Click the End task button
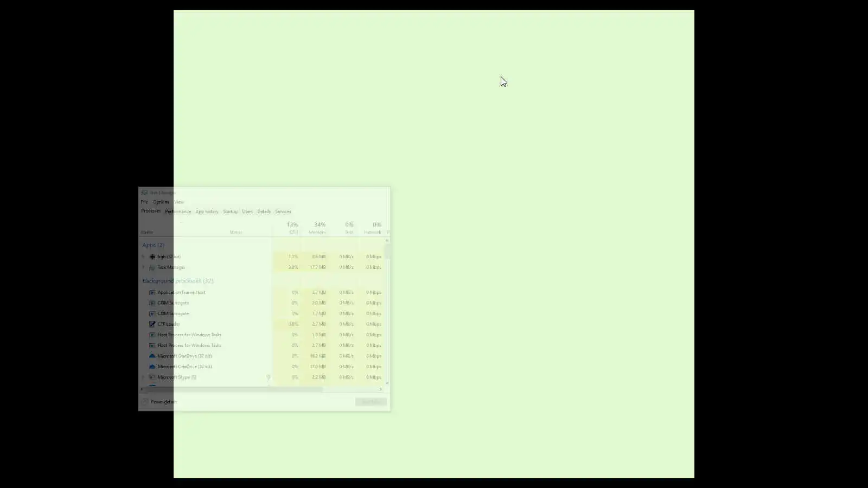 pyautogui.click(x=371, y=402)
